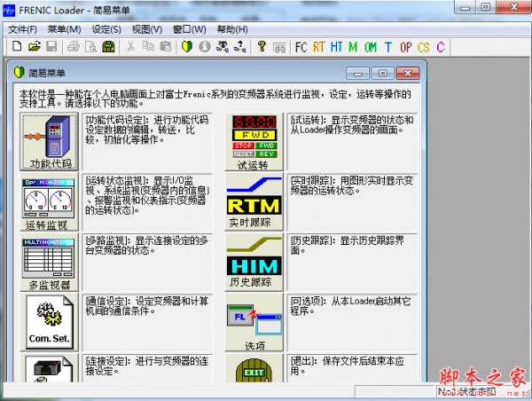Maximize the 简易菜单 child window
The width and height of the screenshot is (532, 401).
point(383,74)
